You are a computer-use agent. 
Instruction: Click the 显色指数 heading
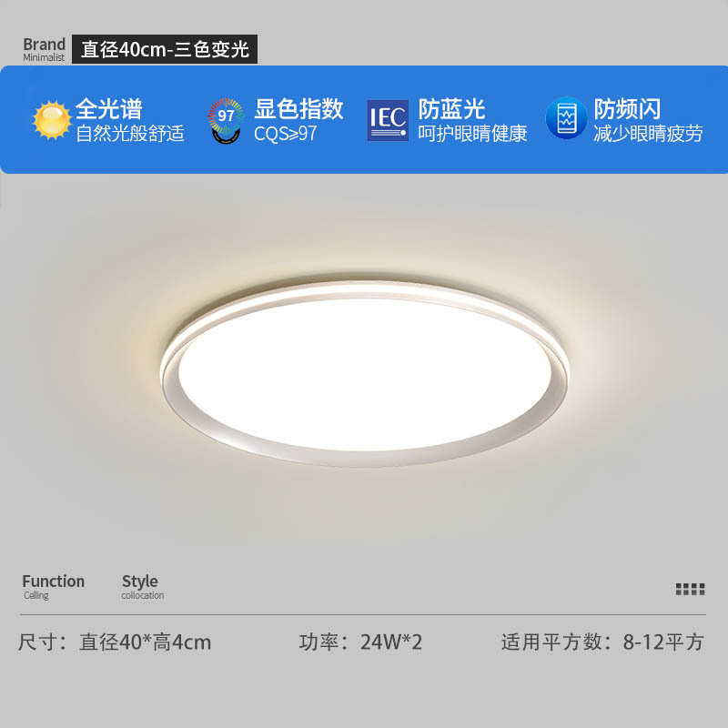tap(298, 109)
